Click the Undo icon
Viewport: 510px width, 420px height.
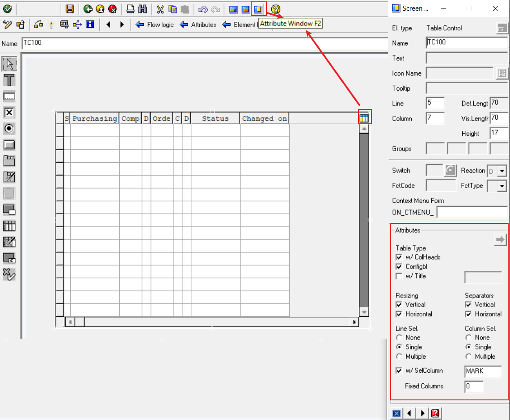click(203, 9)
